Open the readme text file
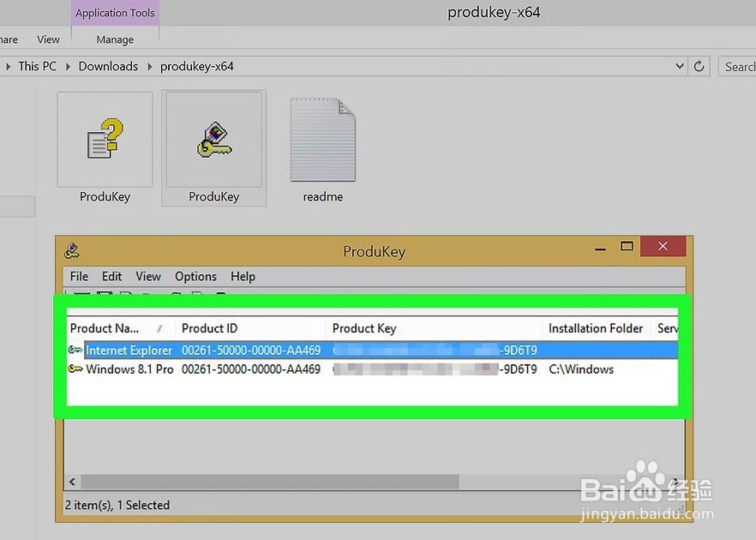This screenshot has width=756, height=540. [x=322, y=140]
